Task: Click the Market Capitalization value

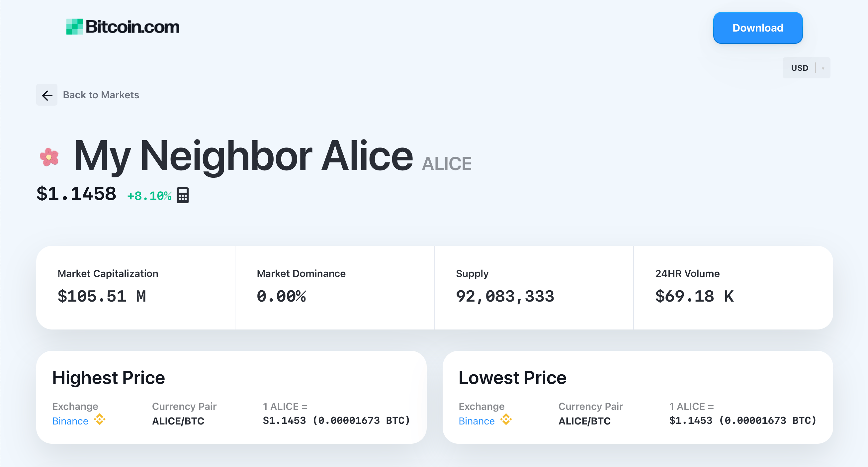Action: [102, 297]
